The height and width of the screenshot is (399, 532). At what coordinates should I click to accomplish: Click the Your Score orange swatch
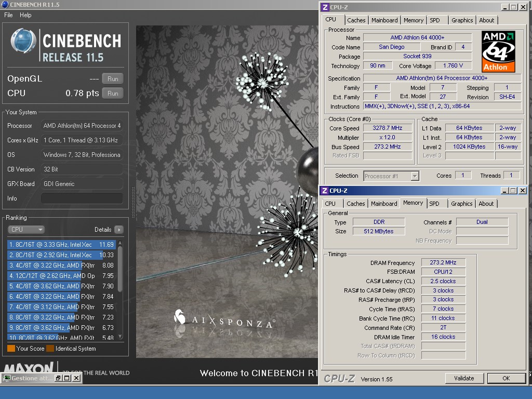click(x=11, y=349)
